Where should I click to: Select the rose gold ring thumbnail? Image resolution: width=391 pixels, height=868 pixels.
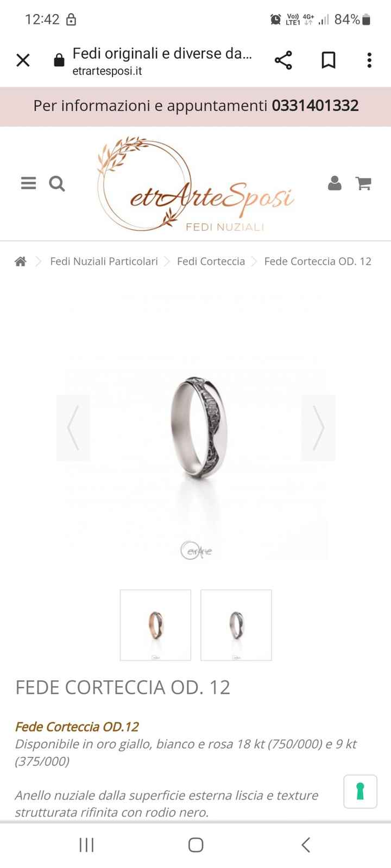coord(155,625)
